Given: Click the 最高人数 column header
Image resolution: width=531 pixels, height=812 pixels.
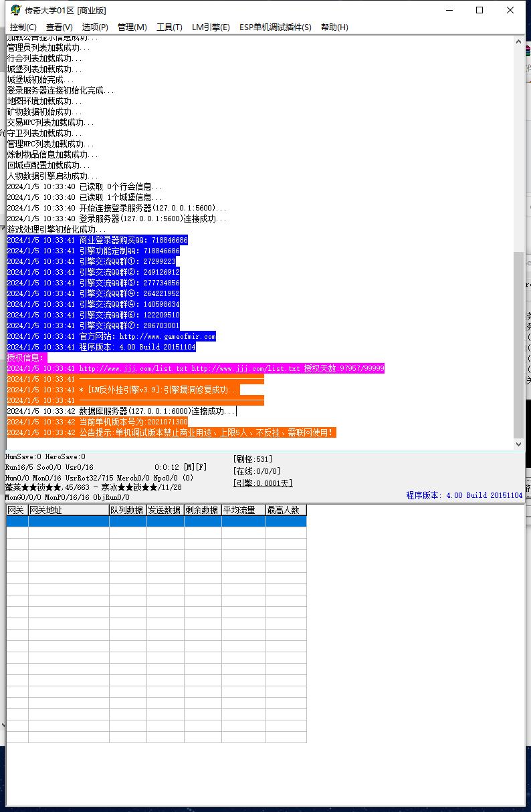Looking at the screenshot, I should tap(286, 510).
